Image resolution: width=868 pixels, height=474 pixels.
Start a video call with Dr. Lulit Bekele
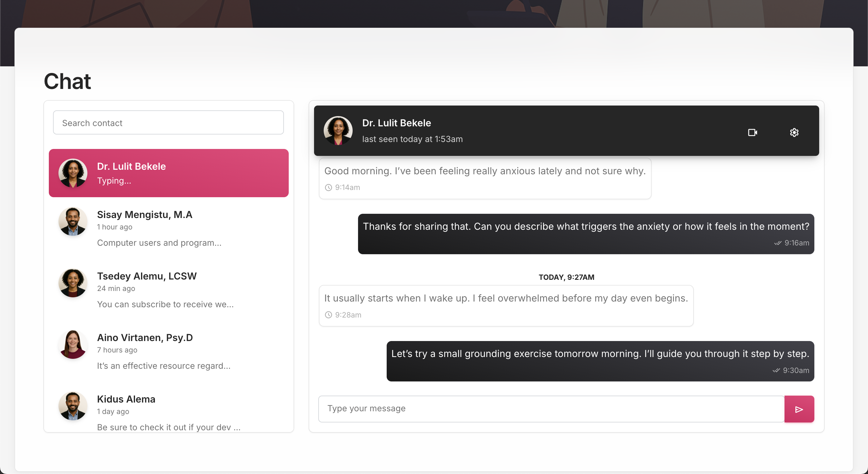click(753, 132)
